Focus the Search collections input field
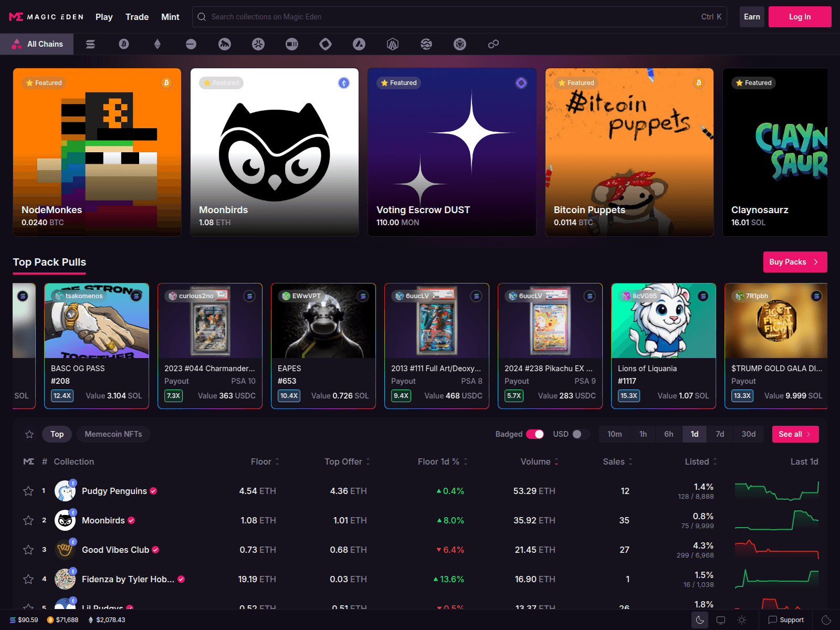The height and width of the screenshot is (630, 840). pos(459,17)
